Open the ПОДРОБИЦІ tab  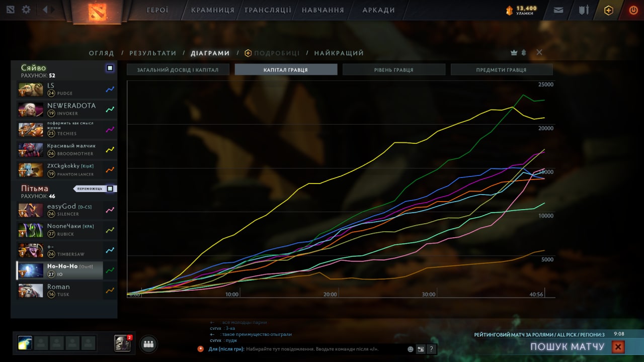pos(272,53)
